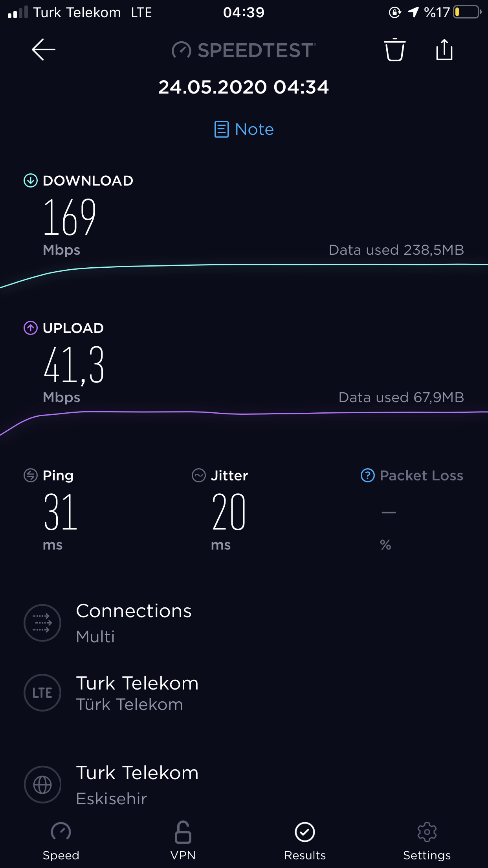
Task: Open the Packet Loss help icon
Action: (x=367, y=475)
